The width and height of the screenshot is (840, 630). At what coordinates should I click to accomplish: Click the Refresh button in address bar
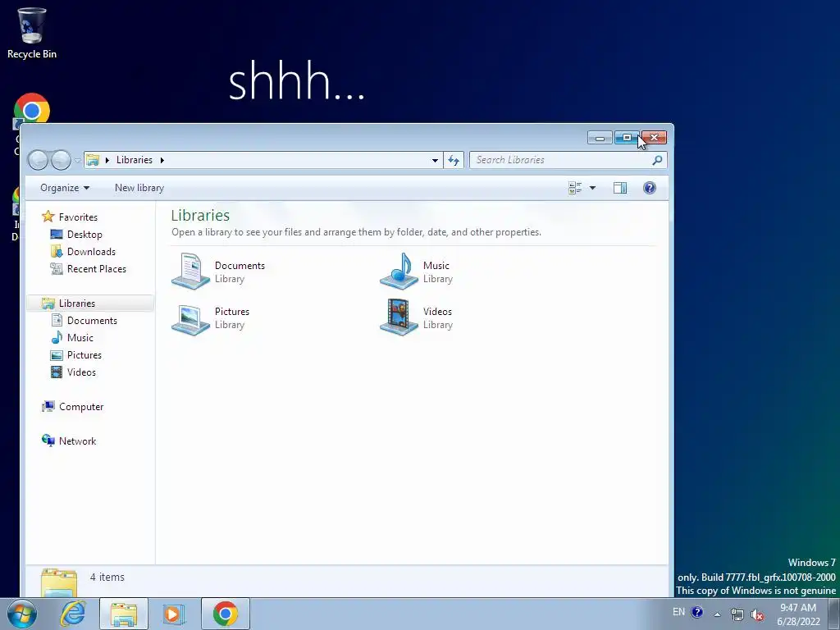click(x=454, y=160)
